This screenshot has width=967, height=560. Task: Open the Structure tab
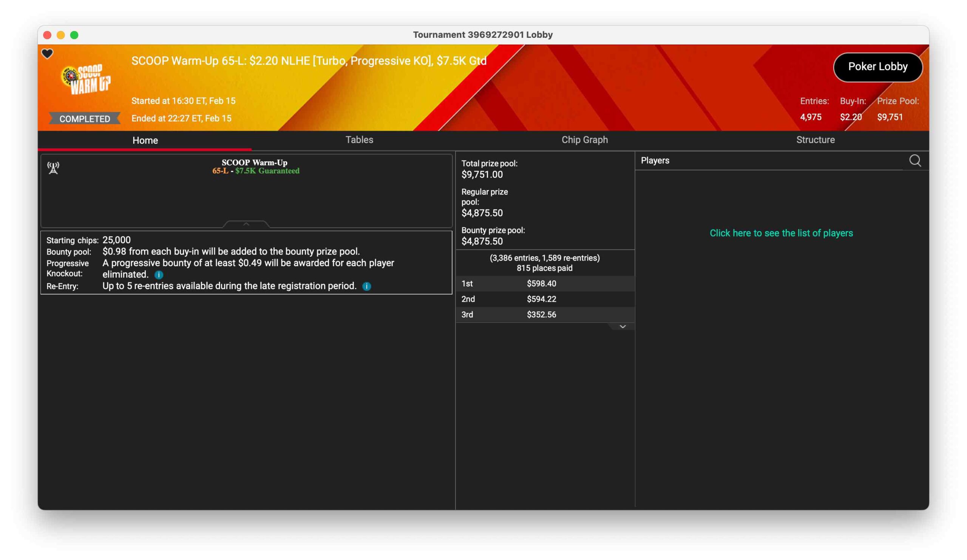(815, 140)
